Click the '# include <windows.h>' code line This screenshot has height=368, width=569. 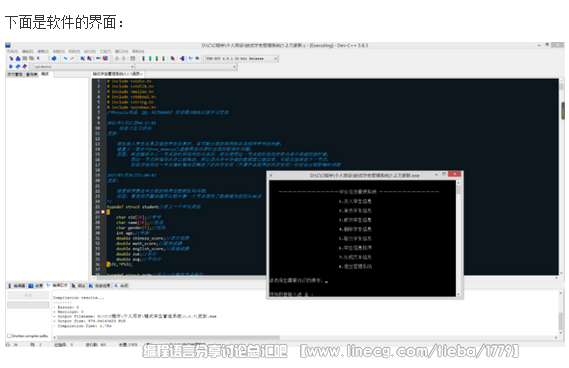click(x=131, y=107)
